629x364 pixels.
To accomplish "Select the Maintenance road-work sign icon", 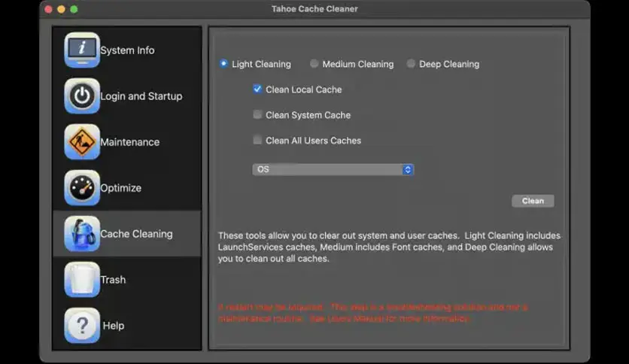I will coord(82,142).
